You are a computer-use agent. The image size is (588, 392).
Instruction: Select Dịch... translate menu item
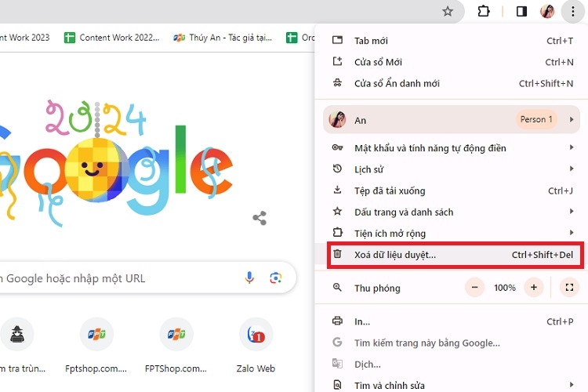point(451,365)
